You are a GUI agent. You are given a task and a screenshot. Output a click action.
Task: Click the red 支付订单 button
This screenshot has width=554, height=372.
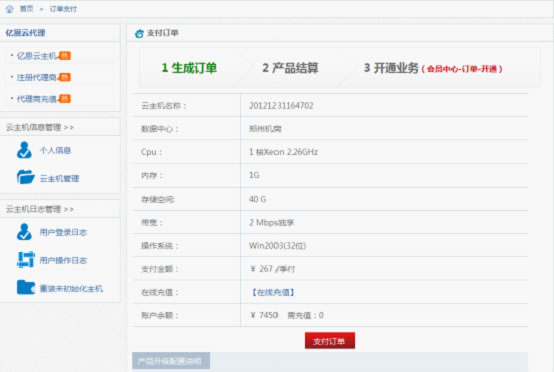330,341
